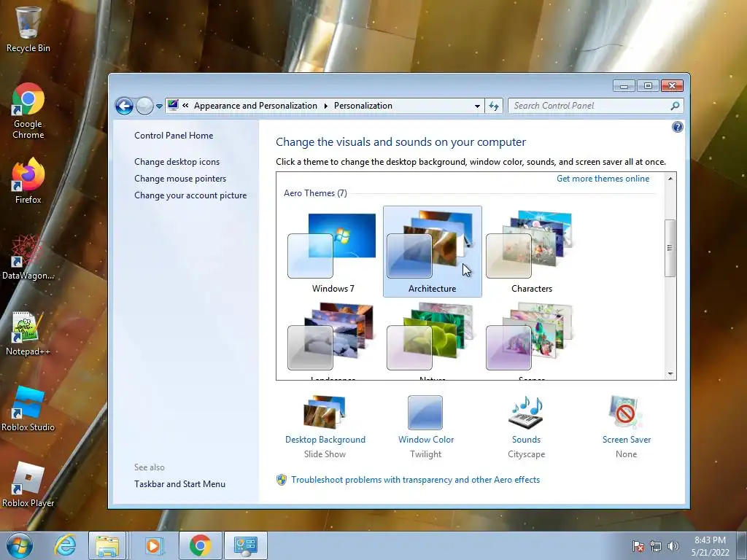This screenshot has width=747, height=560.
Task: Open Sounds settings icon
Action: tap(526, 412)
